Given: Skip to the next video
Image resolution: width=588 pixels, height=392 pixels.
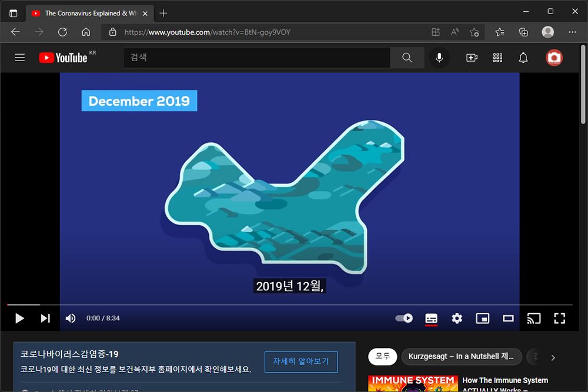Looking at the screenshot, I should point(45,318).
